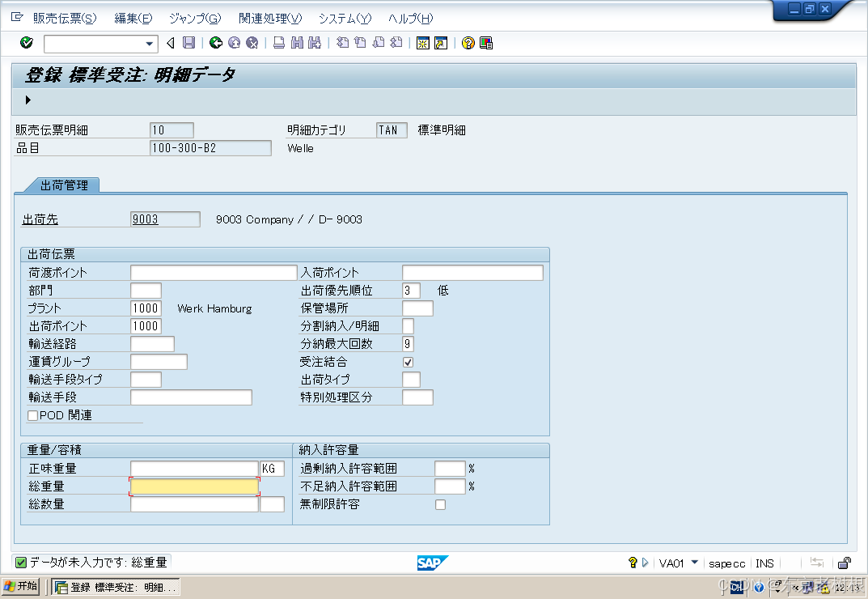The width and height of the screenshot is (868, 599).
Task: Collapse the command field with left triangle
Action: click(171, 43)
